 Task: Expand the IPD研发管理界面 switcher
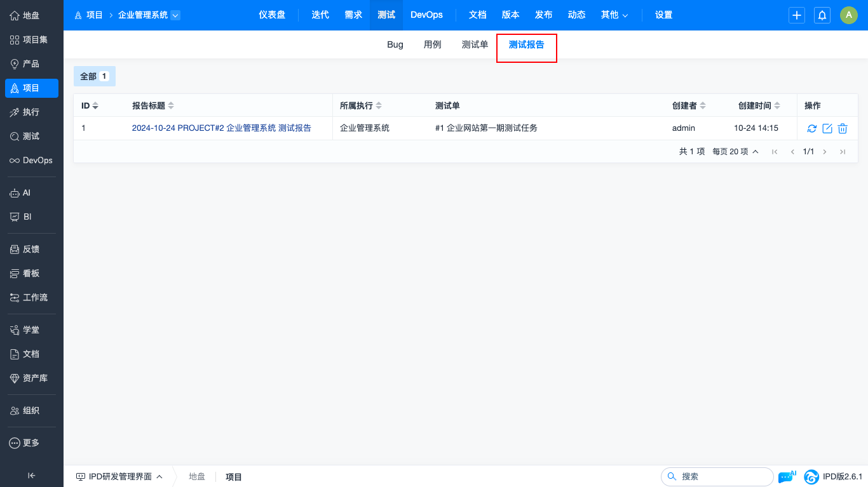(x=119, y=477)
